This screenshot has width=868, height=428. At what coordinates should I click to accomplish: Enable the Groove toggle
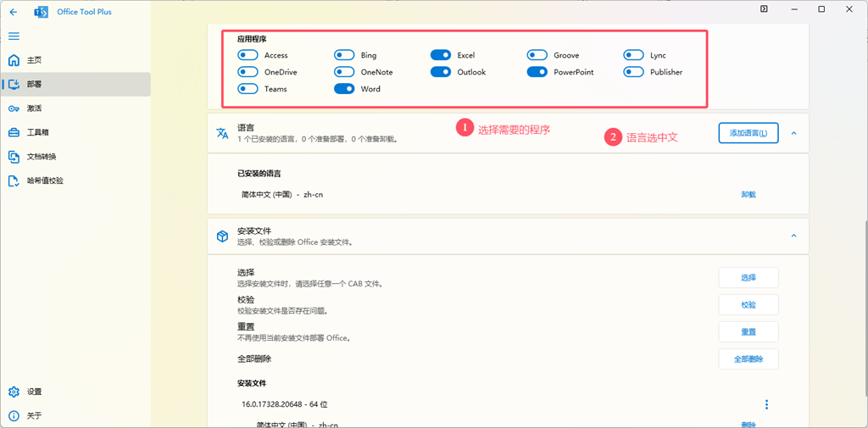pyautogui.click(x=537, y=55)
